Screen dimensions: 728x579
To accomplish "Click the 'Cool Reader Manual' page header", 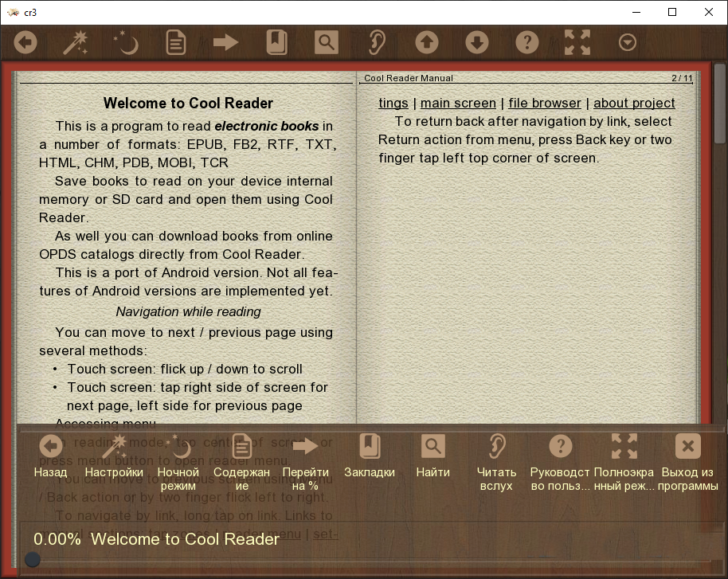I will point(408,78).
